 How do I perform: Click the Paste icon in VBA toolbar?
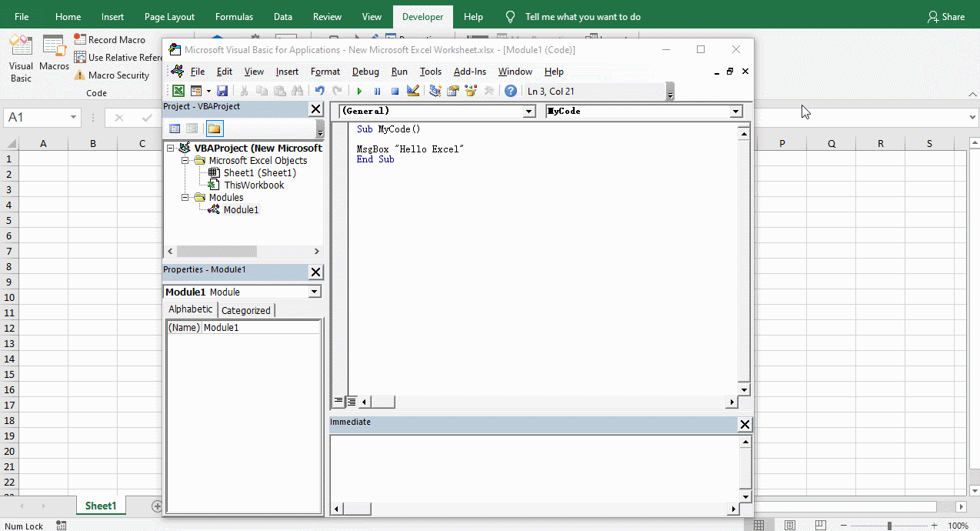[279, 91]
